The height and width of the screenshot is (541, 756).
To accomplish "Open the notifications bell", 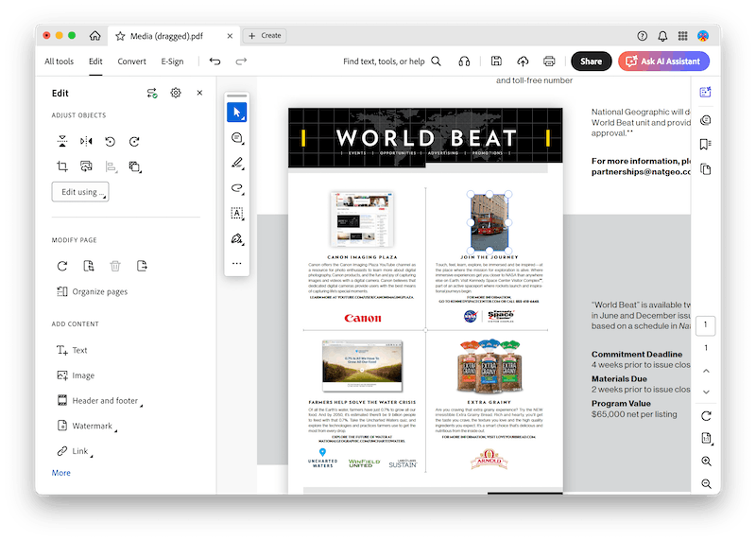I will (x=662, y=36).
